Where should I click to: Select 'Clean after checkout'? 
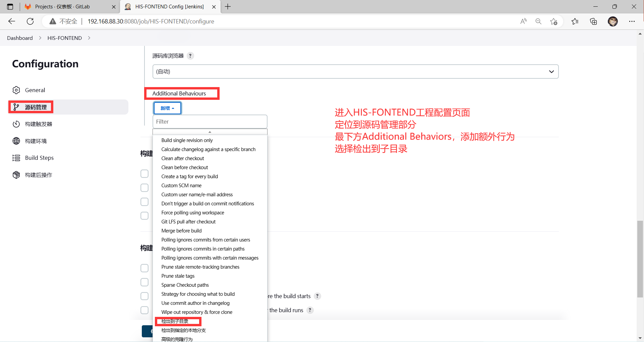(183, 158)
